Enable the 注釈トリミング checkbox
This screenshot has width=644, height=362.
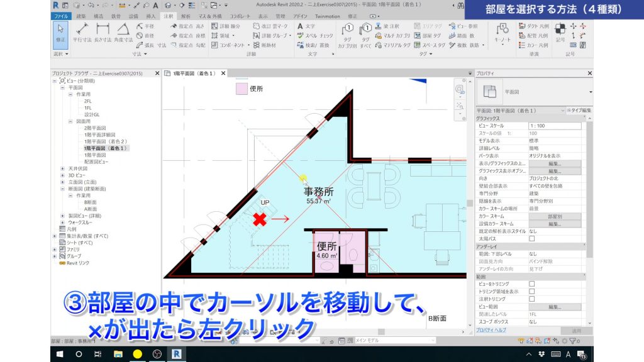tap(531, 299)
